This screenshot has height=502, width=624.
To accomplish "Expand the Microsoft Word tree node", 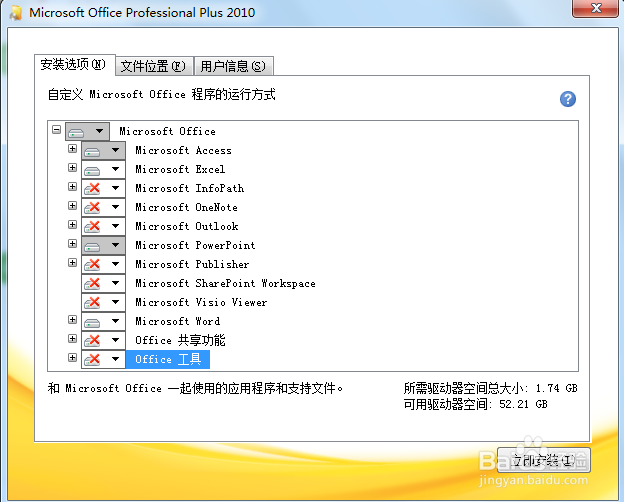I will [x=72, y=319].
